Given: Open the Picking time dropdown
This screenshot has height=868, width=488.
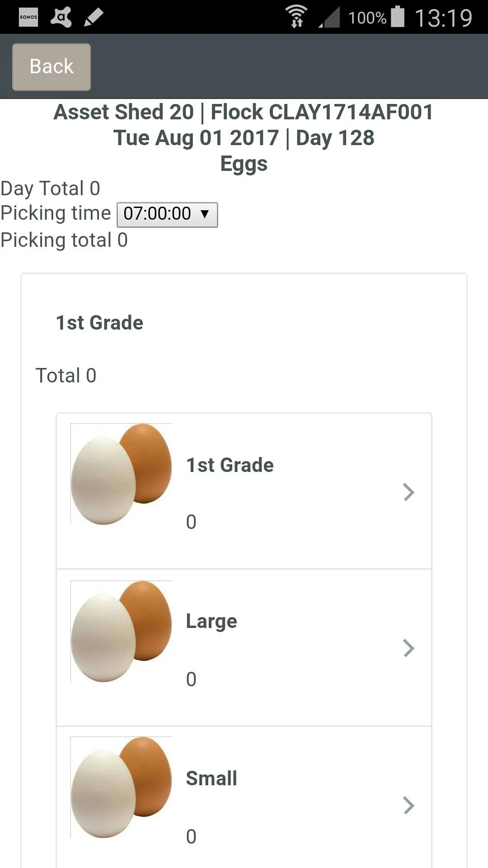Looking at the screenshot, I should click(x=167, y=214).
